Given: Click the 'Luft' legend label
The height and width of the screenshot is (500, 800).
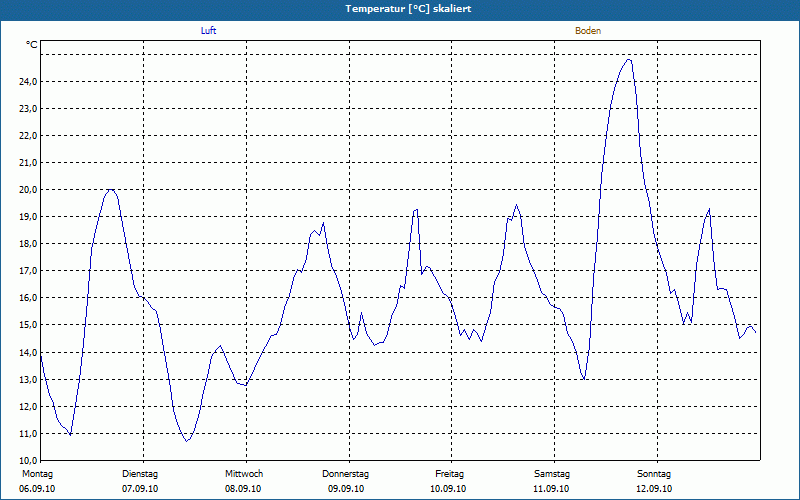Looking at the screenshot, I should (x=208, y=31).
